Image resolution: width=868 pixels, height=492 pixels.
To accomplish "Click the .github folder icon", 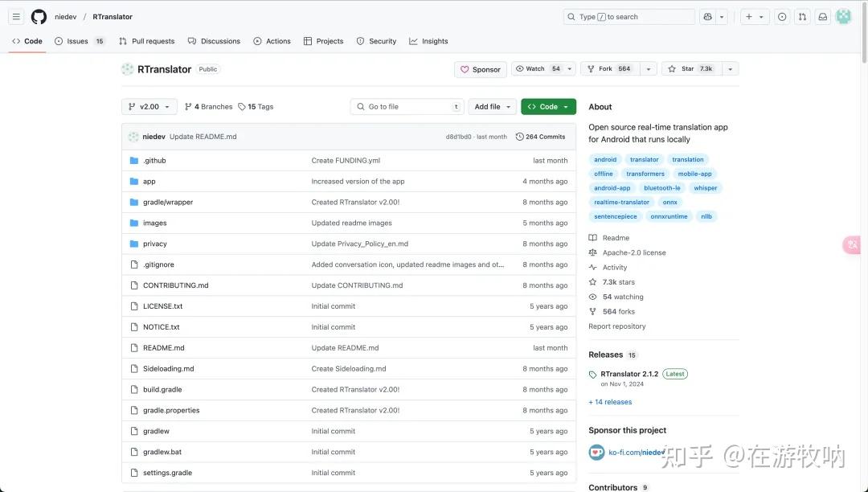I will pos(134,161).
